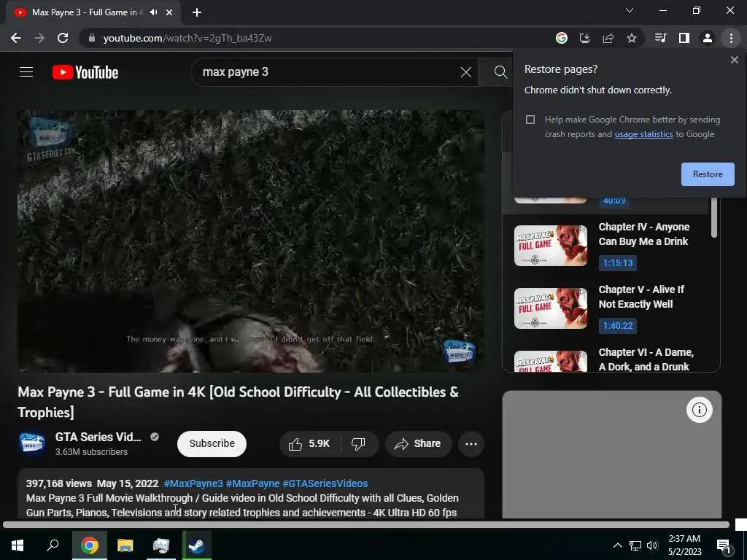The image size is (747, 560).
Task: Show hidden system tray icons
Action: coord(617,545)
